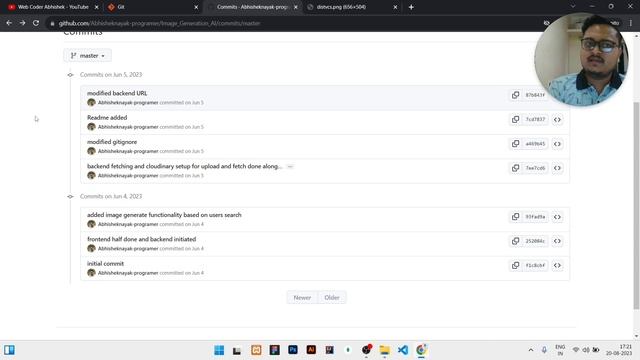Click the browser address bar URL

pos(159,23)
